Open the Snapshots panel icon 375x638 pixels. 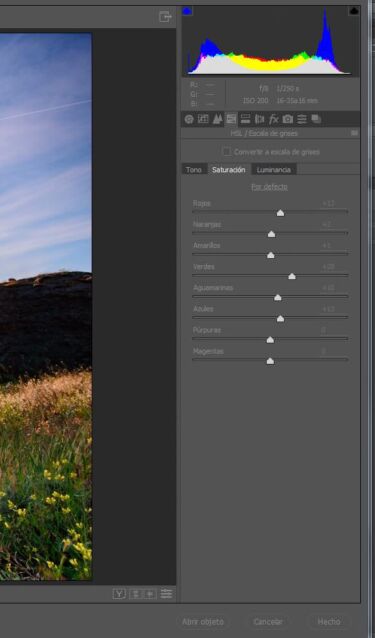[x=316, y=119]
